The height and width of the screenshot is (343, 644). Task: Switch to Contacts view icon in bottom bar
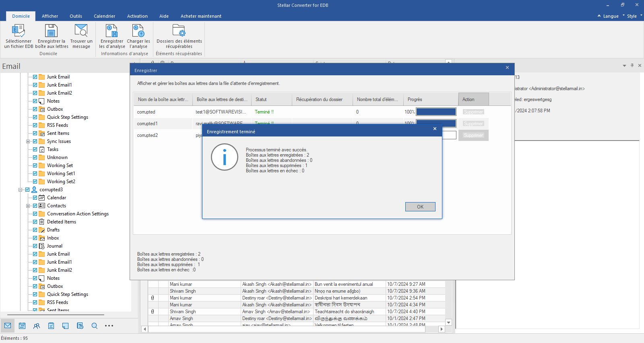pos(37,326)
